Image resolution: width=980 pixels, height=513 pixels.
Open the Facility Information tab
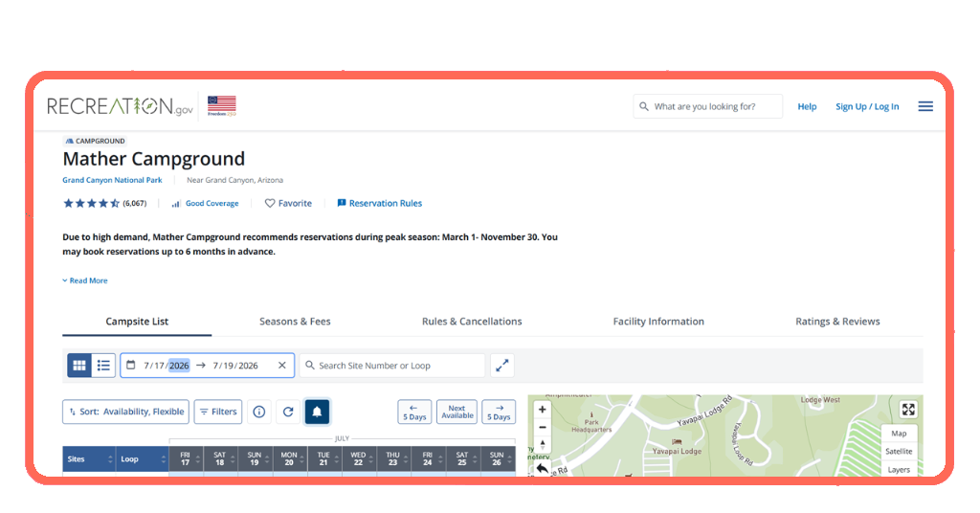[658, 322]
